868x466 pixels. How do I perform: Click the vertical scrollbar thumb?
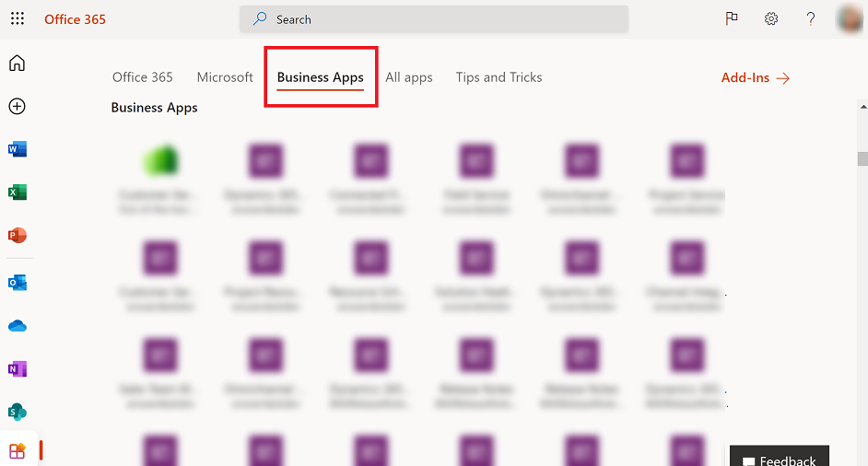862,158
